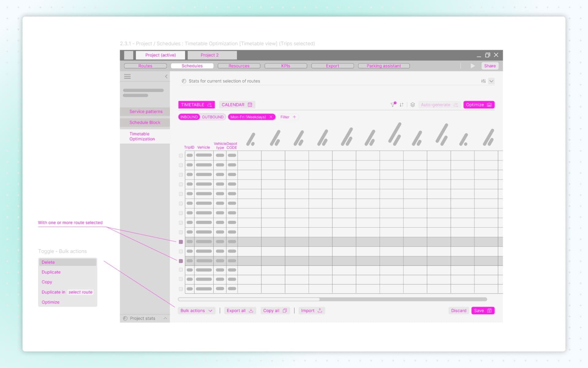Remove the Mon-Fri (Weekdays) filter chip
The image size is (588, 368).
271,117
